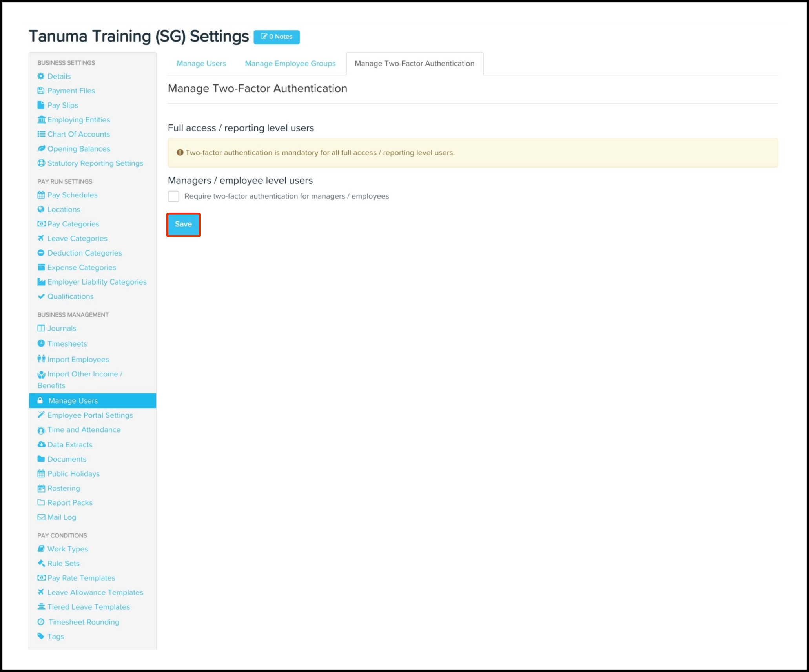Click the Details gear icon
Image resolution: width=809 pixels, height=672 pixels.
point(41,76)
